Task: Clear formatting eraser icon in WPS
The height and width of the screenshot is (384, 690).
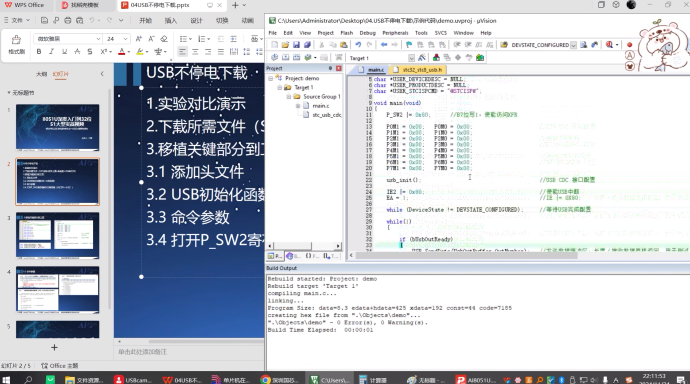Action: click(x=164, y=39)
